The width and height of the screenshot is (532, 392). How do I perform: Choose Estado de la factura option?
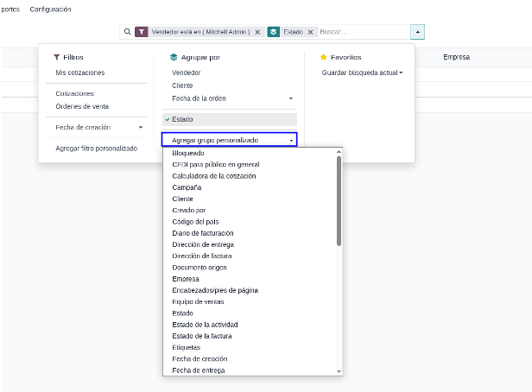coord(250,336)
